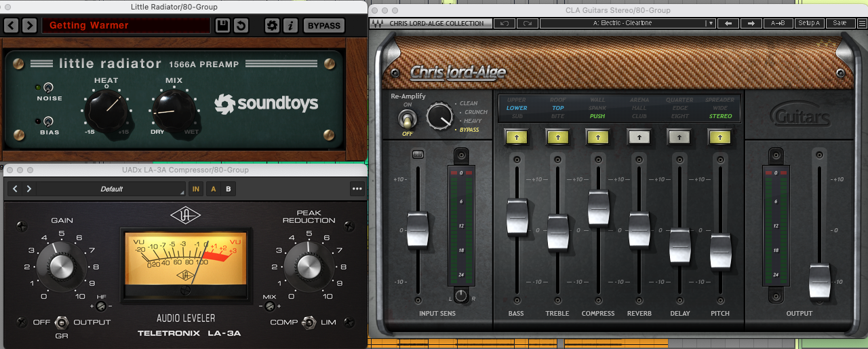868x349 pixels.
Task: Click the GAIN knob on LA-3A
Action: 61,265
